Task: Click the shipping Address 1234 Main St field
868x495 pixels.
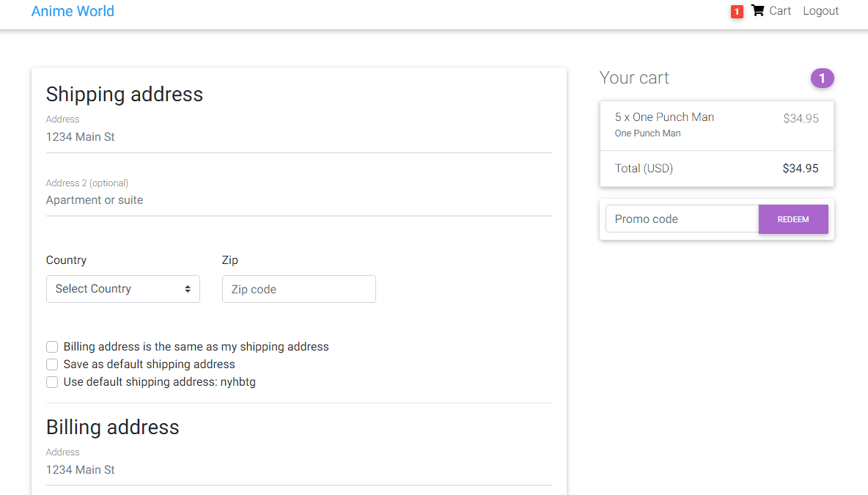Action: click(x=298, y=137)
